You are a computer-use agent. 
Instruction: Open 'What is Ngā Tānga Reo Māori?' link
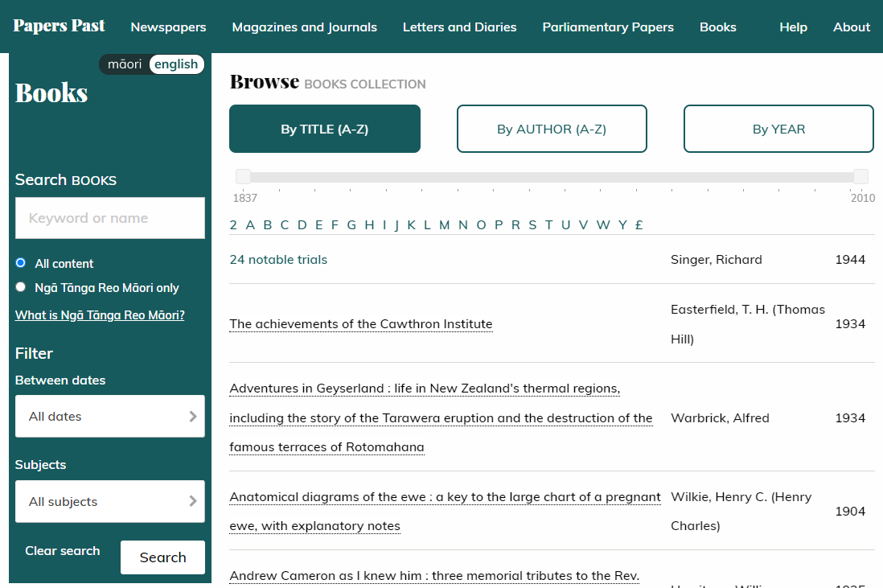click(100, 315)
